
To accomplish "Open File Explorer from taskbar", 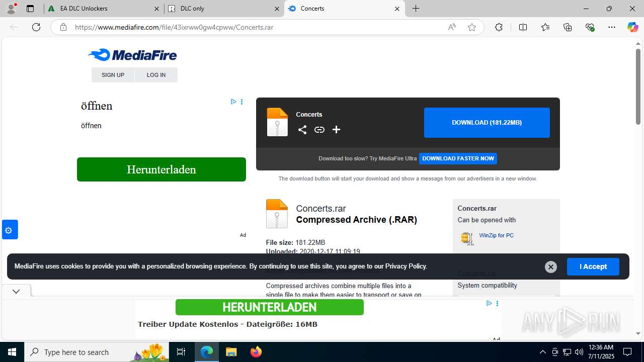I will 231,352.
